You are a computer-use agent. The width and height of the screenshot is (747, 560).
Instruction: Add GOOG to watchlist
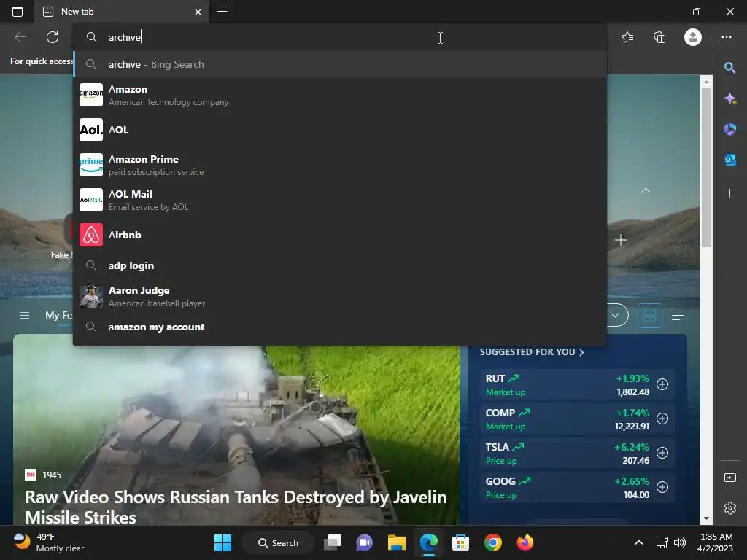(x=662, y=487)
